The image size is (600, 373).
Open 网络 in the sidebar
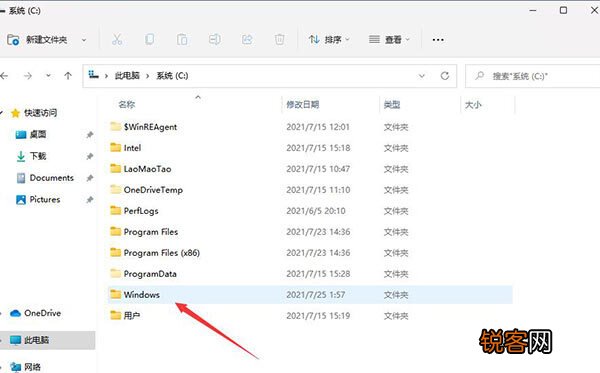(32, 367)
